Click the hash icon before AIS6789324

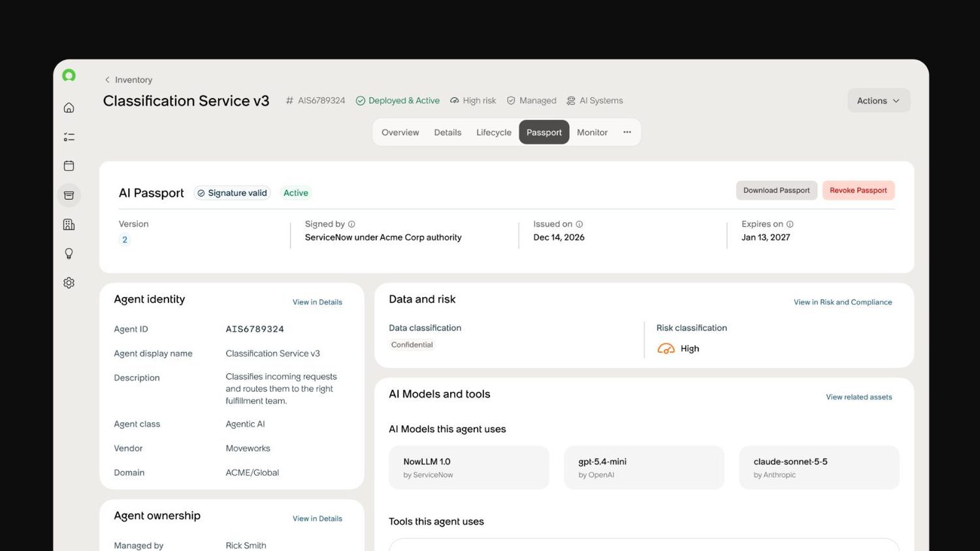pyautogui.click(x=289, y=101)
